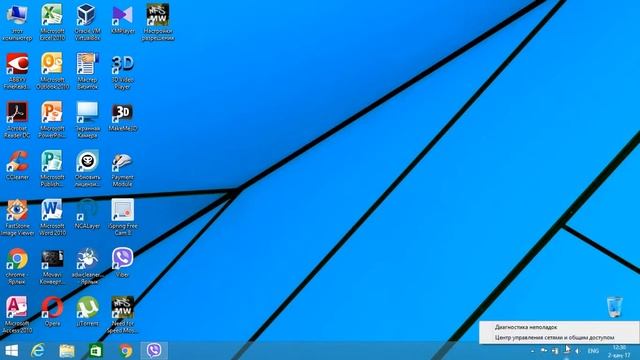
Task: Select the adwcleaner - Ярлык shortcut
Action: [x=87, y=266]
